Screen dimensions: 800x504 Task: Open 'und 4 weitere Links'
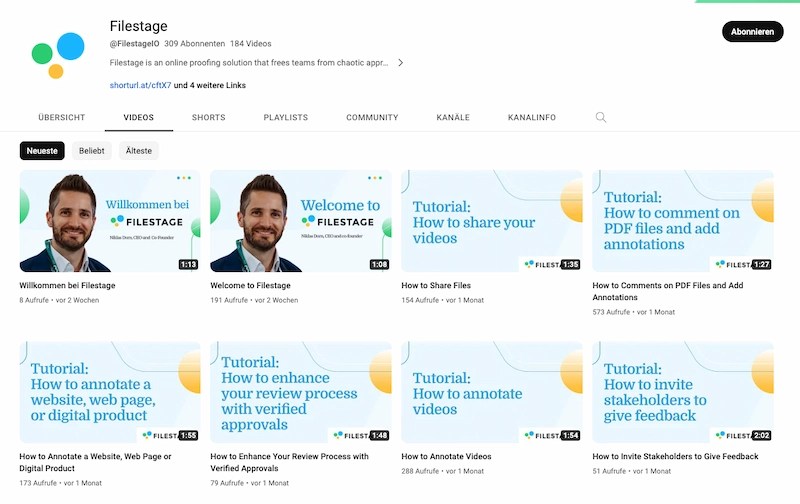[210, 85]
